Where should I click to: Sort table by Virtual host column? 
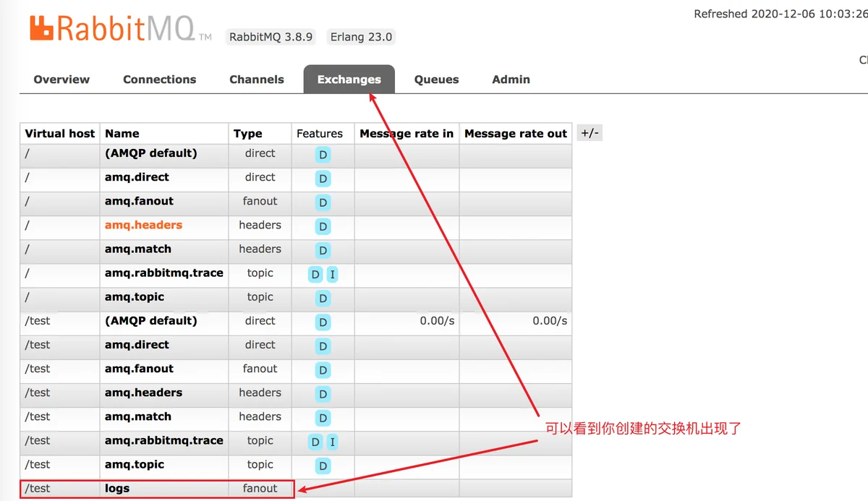[x=59, y=134]
